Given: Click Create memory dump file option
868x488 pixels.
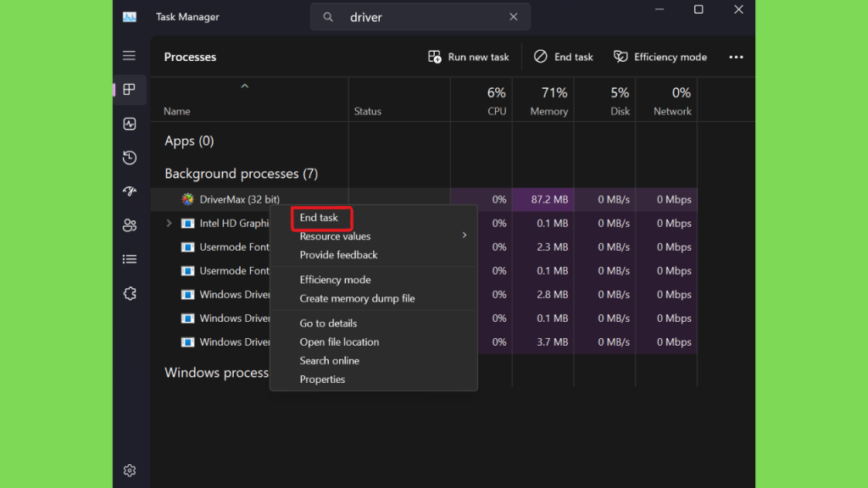Looking at the screenshot, I should [x=357, y=298].
